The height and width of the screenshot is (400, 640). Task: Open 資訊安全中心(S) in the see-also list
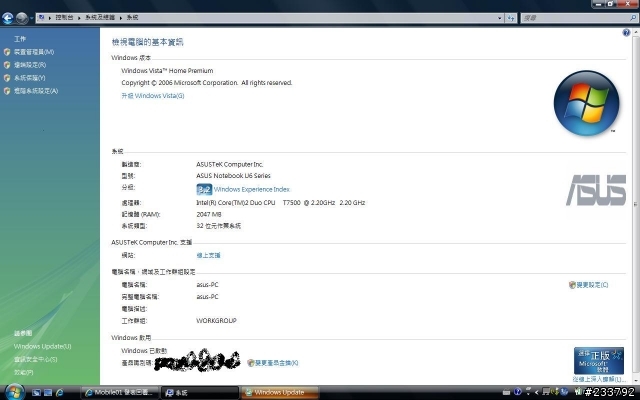(36, 360)
